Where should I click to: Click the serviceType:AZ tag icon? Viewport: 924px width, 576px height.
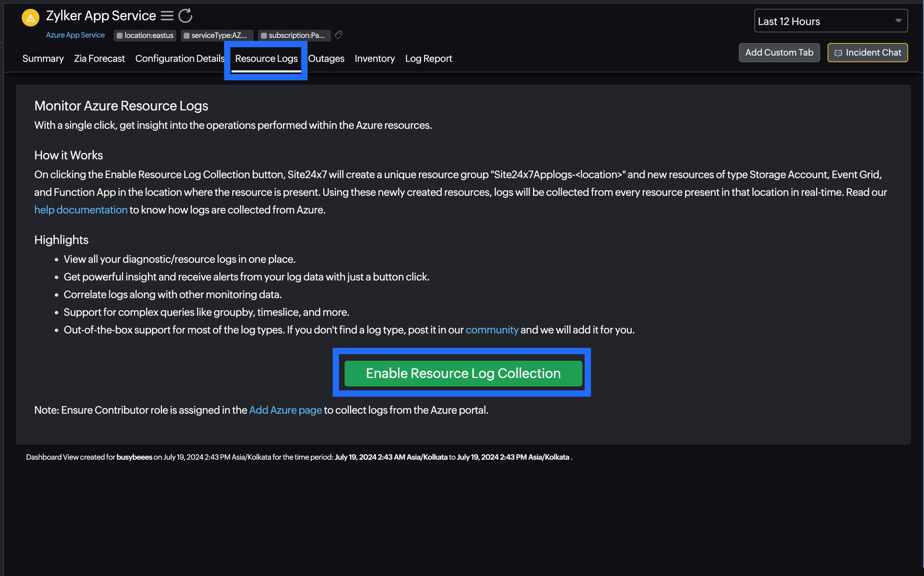pyautogui.click(x=188, y=35)
